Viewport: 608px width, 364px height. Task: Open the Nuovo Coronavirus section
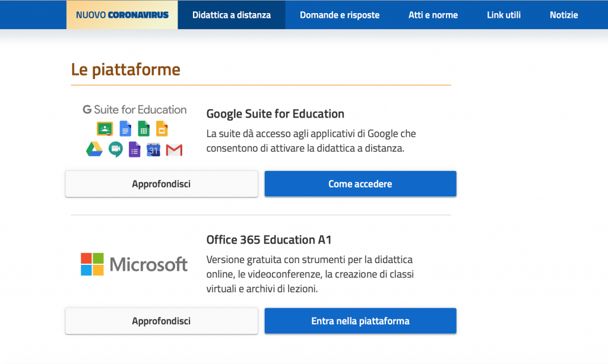pyautogui.click(x=122, y=15)
